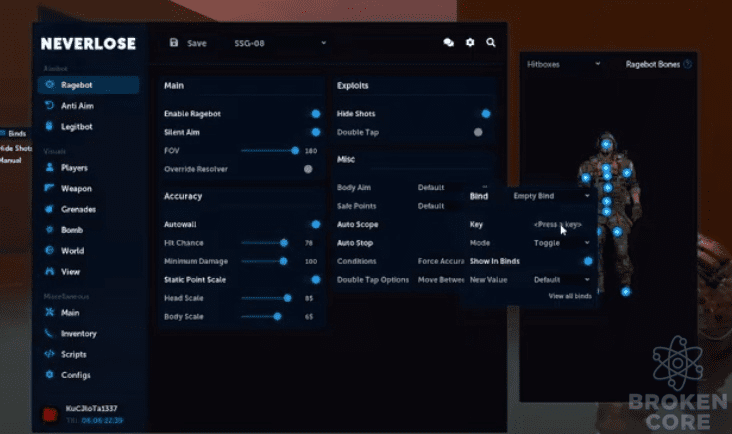Click the floppy disk save icon

click(x=174, y=42)
